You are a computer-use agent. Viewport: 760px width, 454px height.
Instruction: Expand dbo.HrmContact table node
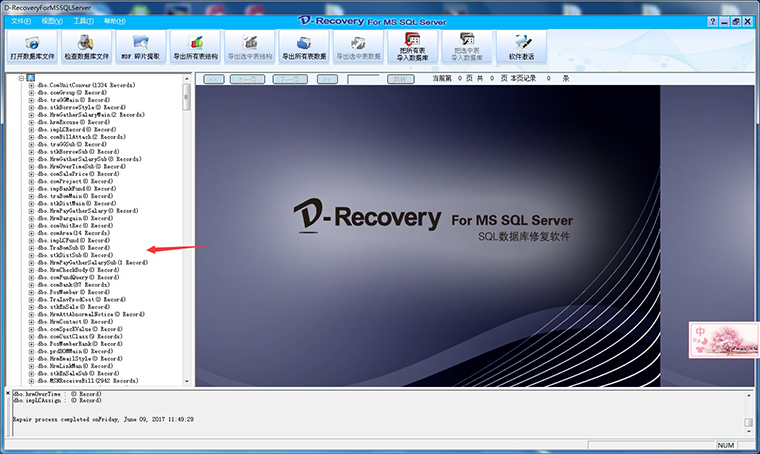pos(31,322)
